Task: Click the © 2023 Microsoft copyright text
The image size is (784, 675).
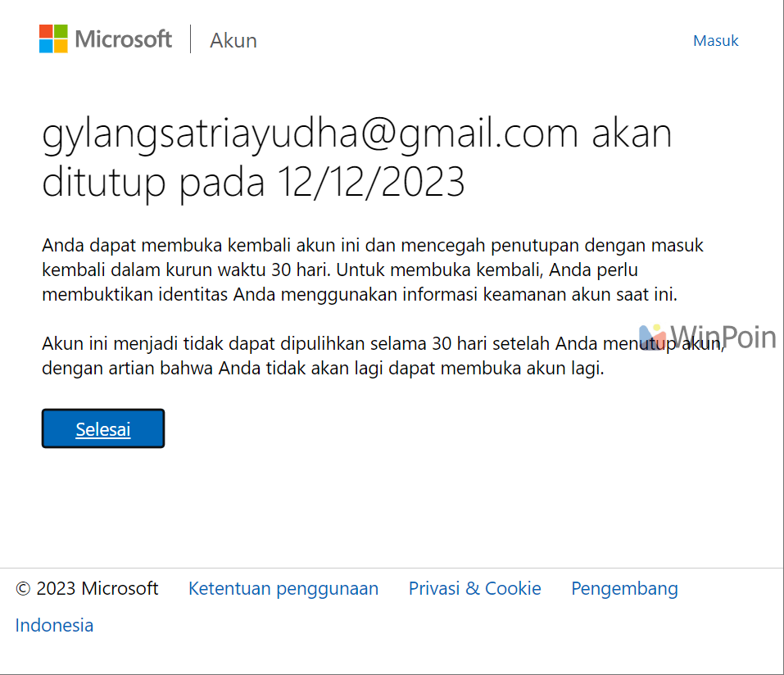Action: point(87,588)
